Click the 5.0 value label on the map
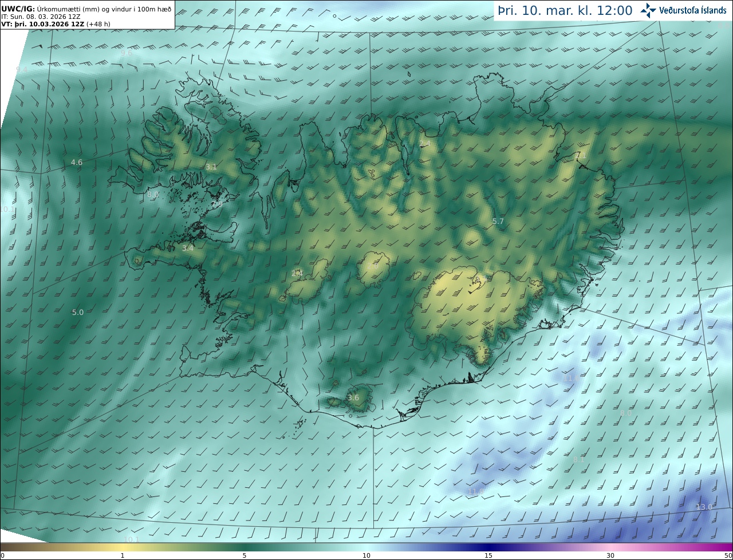 pos(77,313)
